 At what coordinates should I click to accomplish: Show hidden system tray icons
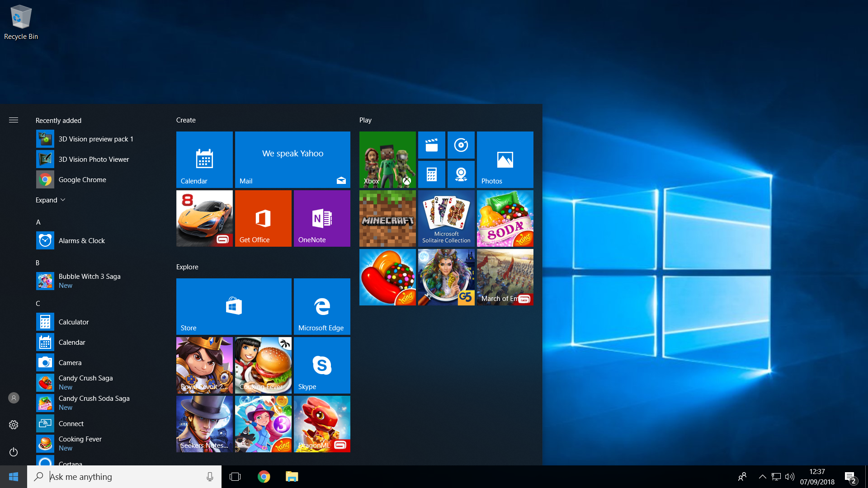[x=762, y=477]
